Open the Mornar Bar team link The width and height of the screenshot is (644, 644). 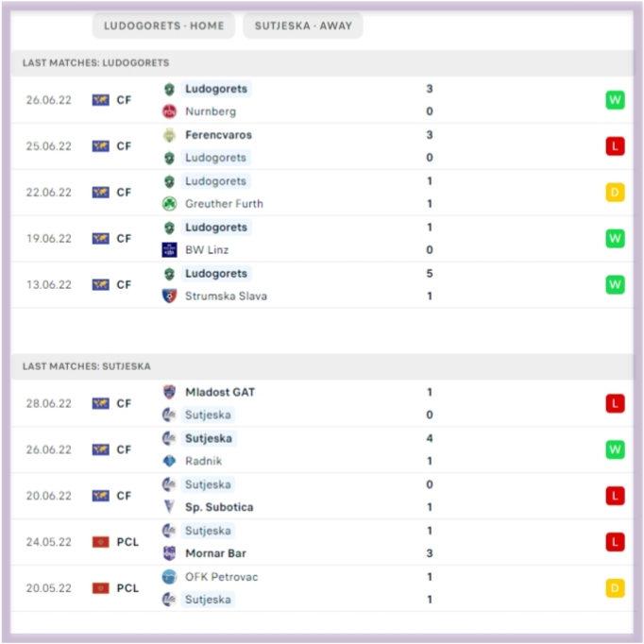click(x=215, y=553)
